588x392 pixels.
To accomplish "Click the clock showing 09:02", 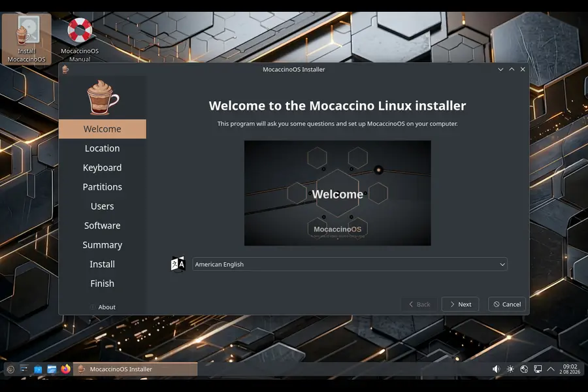I will (570, 369).
